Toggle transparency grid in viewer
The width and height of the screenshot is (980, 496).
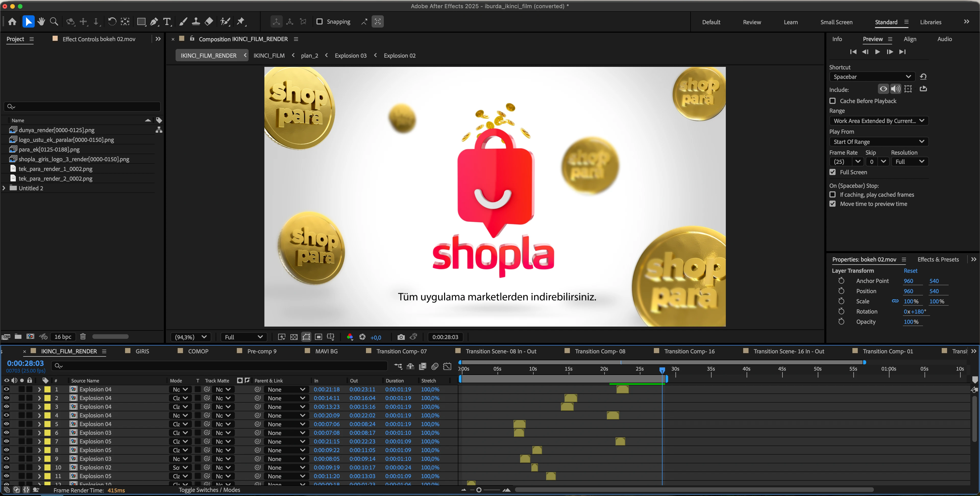coord(294,337)
